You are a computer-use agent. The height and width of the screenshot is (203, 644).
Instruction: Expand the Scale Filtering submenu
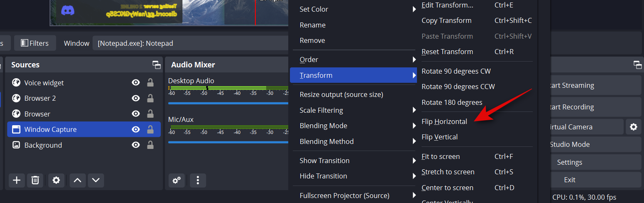coord(357,110)
